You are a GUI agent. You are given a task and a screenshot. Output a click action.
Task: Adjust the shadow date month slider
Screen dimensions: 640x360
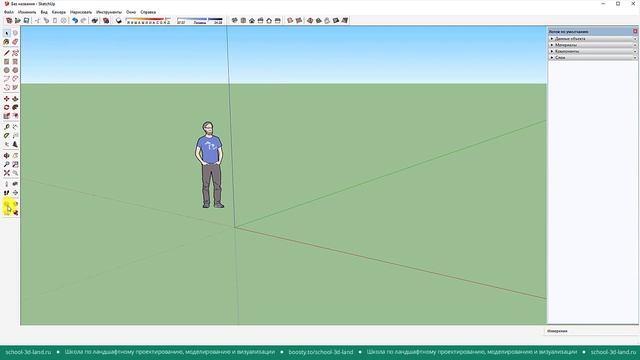point(148,20)
